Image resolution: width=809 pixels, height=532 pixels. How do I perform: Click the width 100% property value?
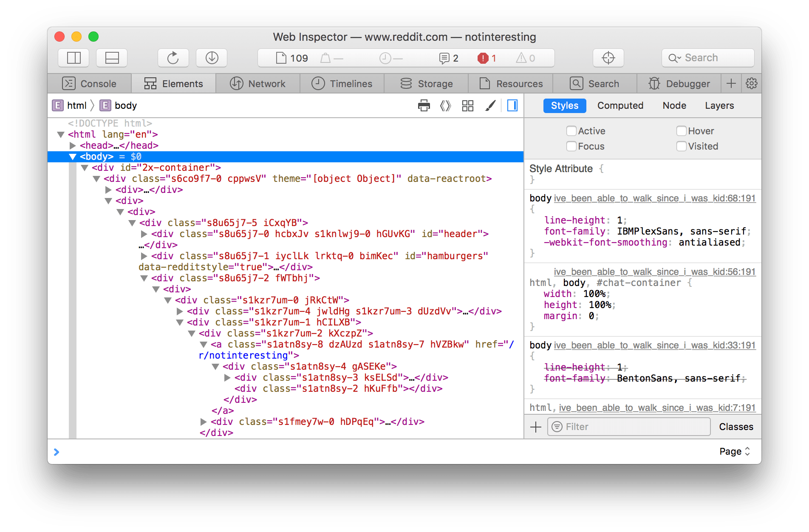click(594, 294)
